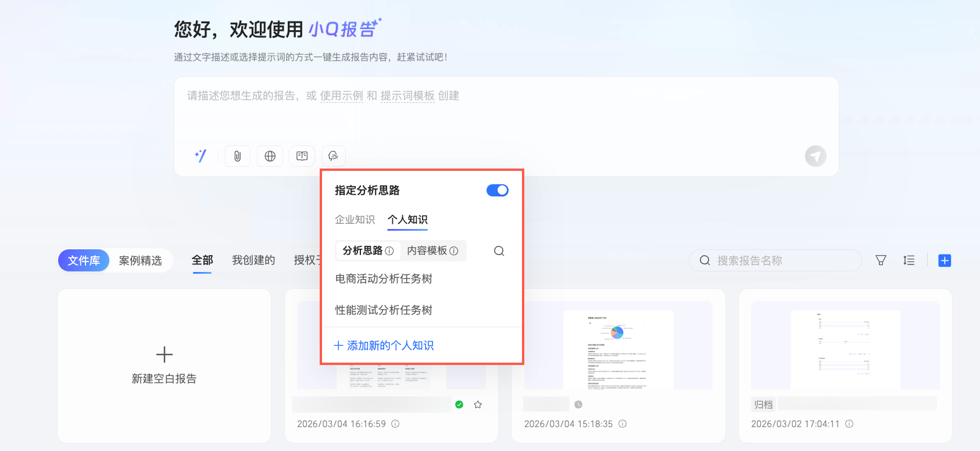Open the 我创建的 tab

click(253, 260)
